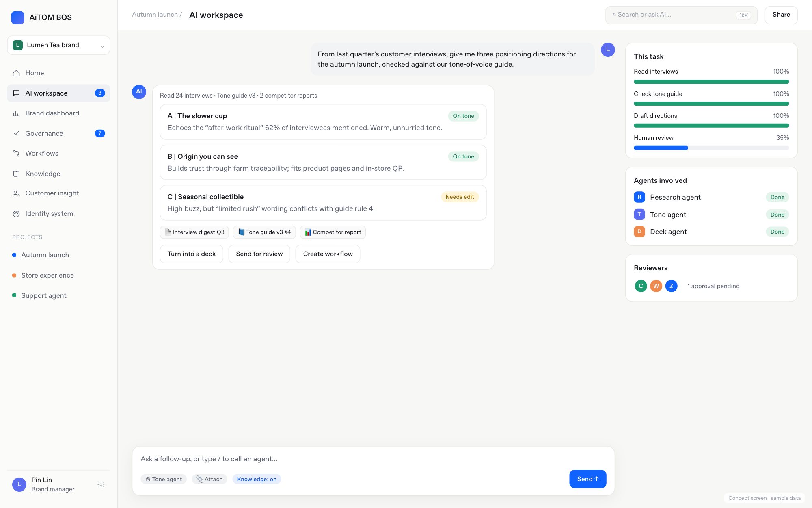
Task: Send the message with the Send button
Action: (587, 479)
